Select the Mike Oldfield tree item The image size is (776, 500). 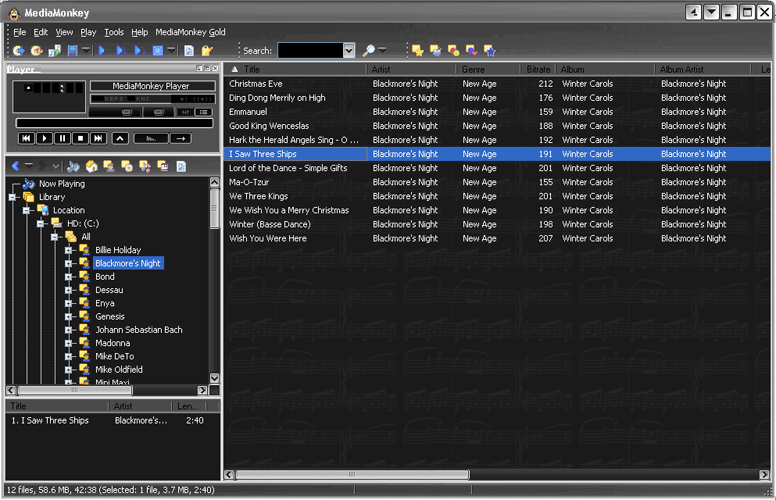pyautogui.click(x=119, y=369)
